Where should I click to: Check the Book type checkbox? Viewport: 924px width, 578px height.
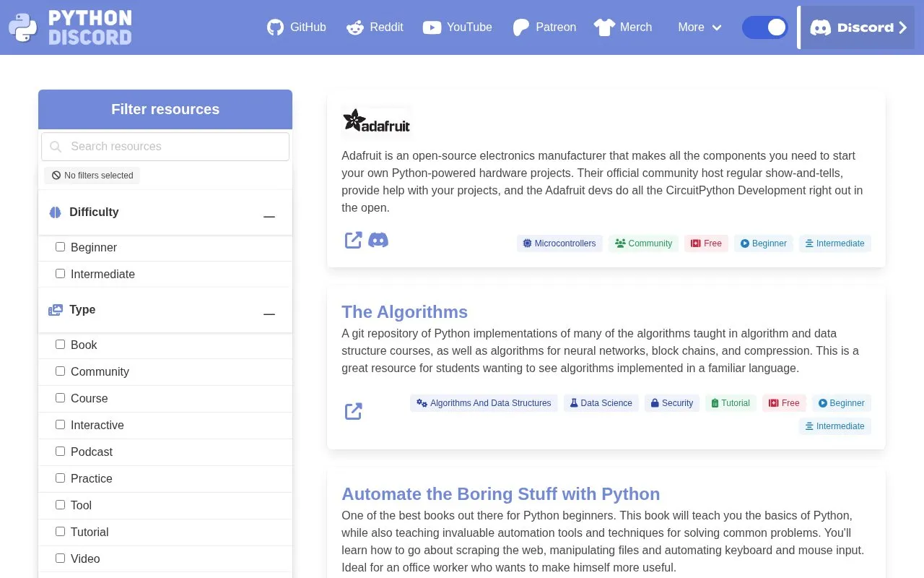(x=61, y=345)
